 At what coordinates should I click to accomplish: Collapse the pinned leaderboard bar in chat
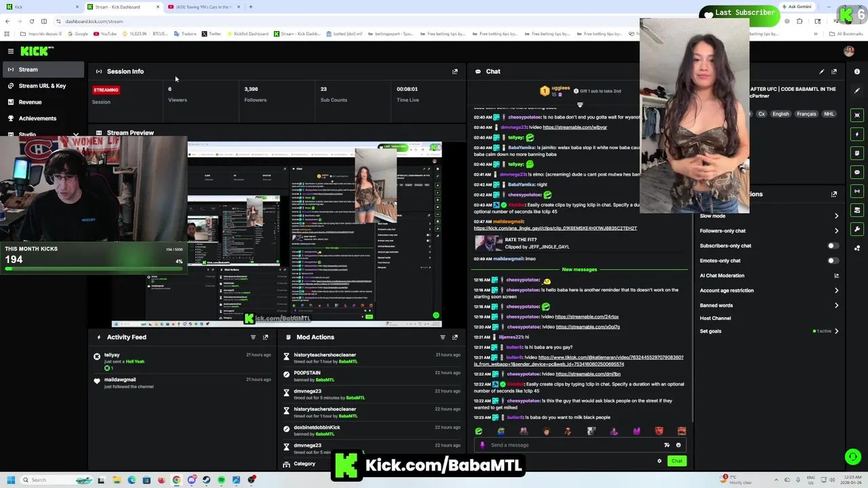pos(580,105)
